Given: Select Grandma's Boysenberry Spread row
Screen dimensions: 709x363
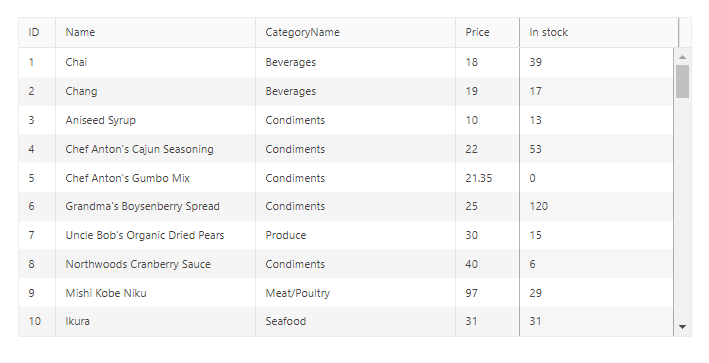Looking at the screenshot, I should pos(346,207).
